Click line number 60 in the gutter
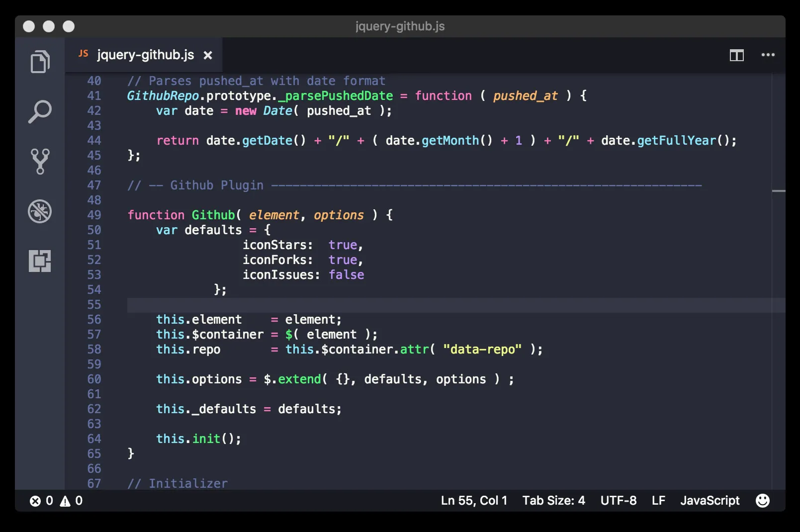This screenshot has width=800, height=532. [94, 379]
